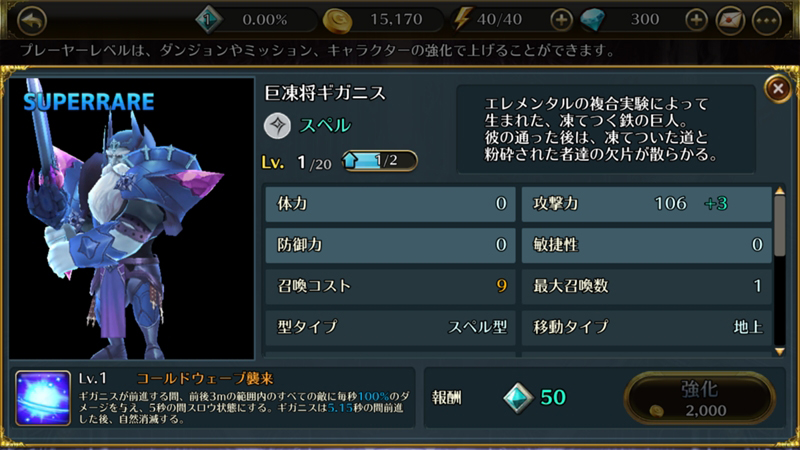Open the more options ellipsis menu
This screenshot has width=800, height=450.
(766, 20)
